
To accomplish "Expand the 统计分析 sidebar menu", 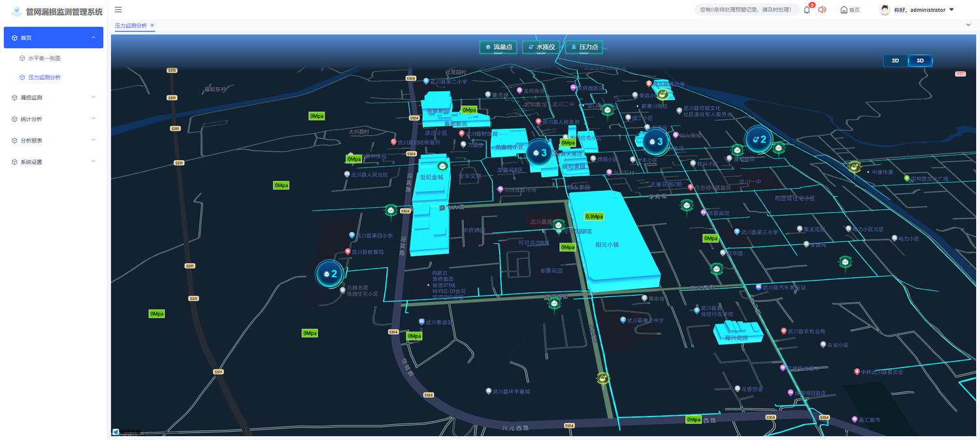I will tap(54, 119).
